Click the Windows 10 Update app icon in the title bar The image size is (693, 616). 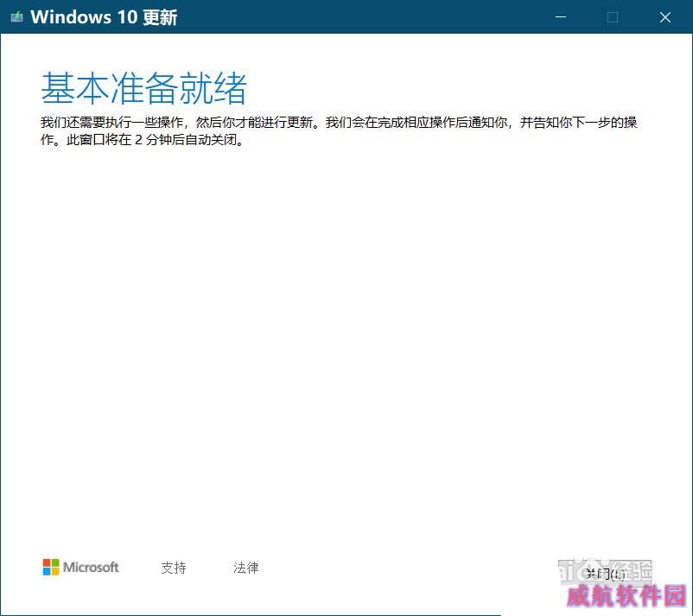pyautogui.click(x=16, y=17)
